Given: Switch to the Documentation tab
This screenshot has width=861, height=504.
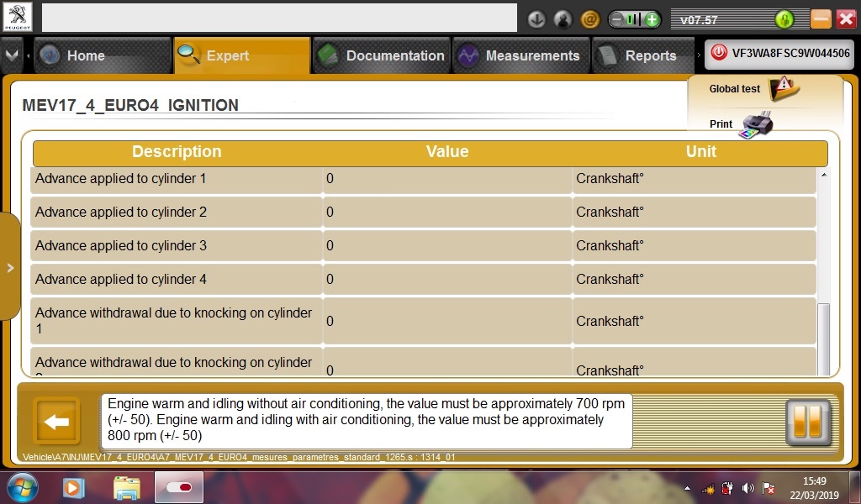Looking at the screenshot, I should coord(382,55).
